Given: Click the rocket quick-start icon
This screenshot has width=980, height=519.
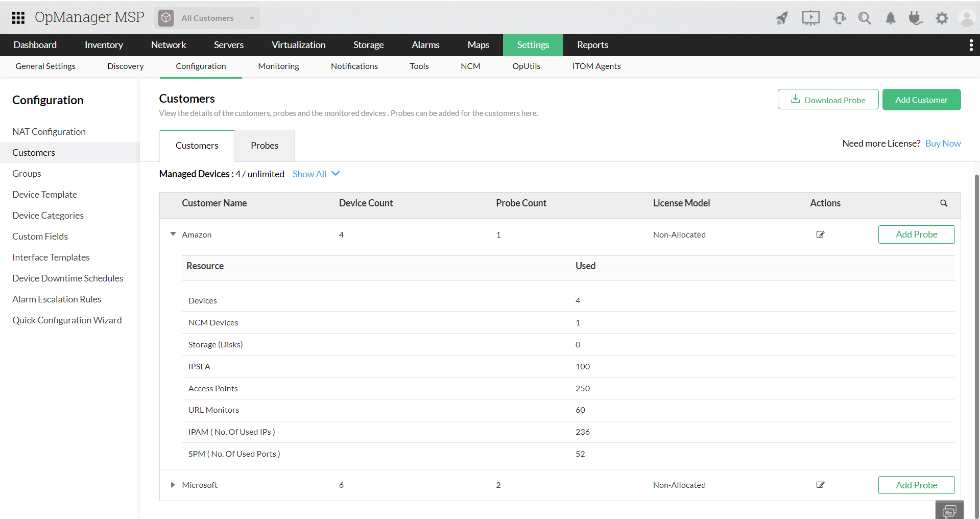Looking at the screenshot, I should pyautogui.click(x=782, y=18).
